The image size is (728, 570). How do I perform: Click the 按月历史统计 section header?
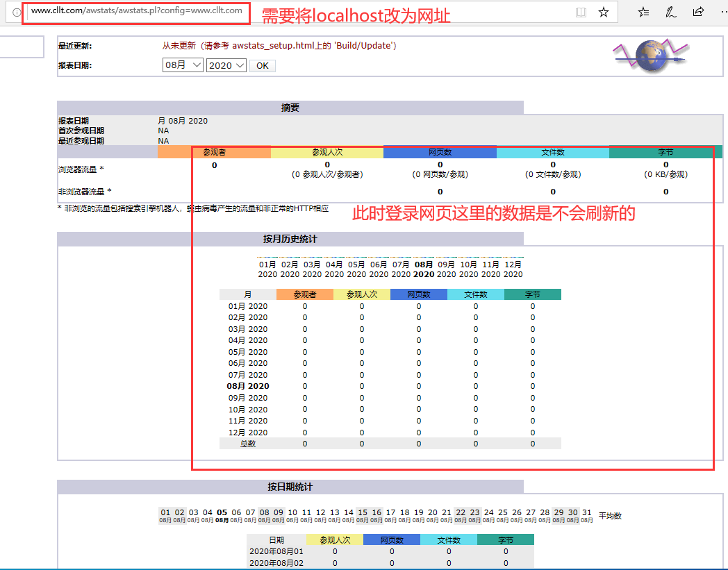click(x=290, y=239)
